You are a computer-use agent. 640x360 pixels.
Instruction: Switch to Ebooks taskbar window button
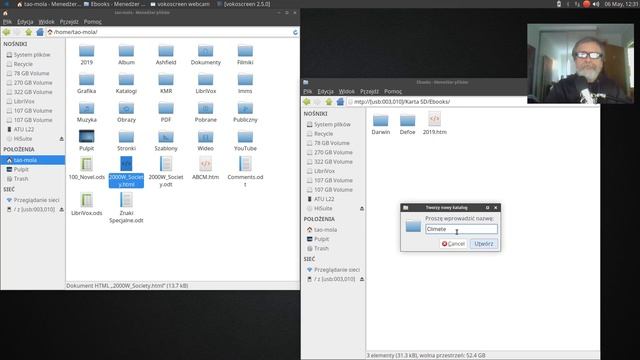[x=115, y=4]
